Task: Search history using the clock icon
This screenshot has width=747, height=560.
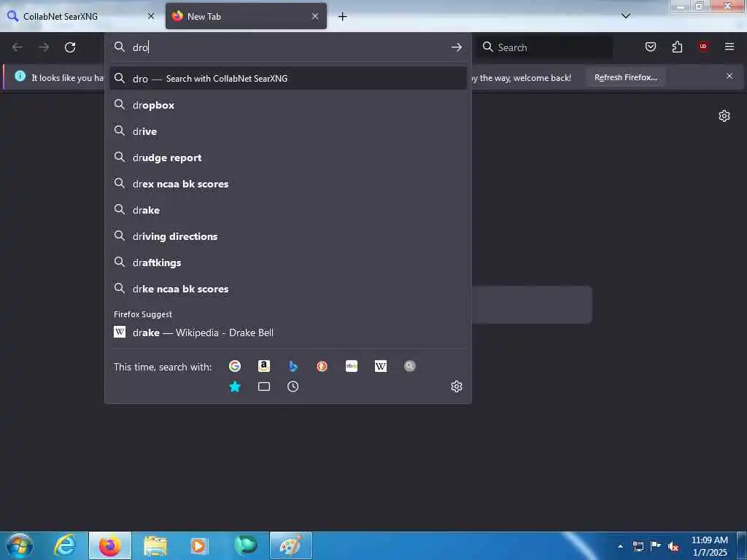Action: click(293, 386)
